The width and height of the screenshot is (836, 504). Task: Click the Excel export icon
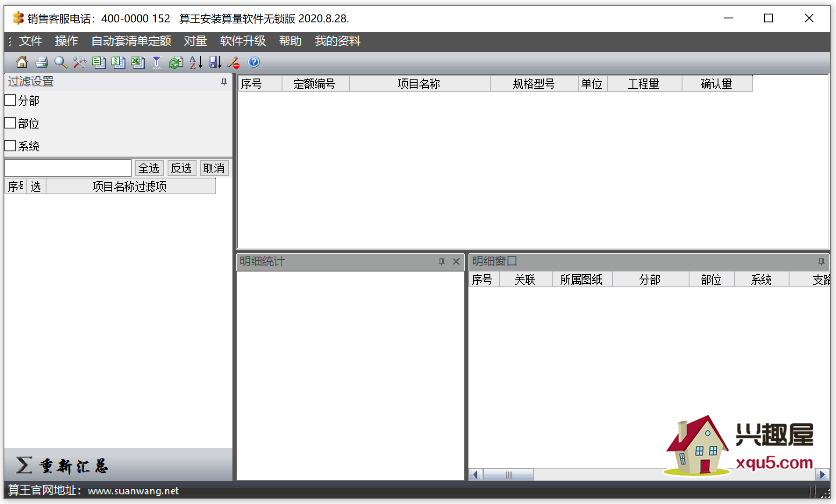tap(137, 62)
